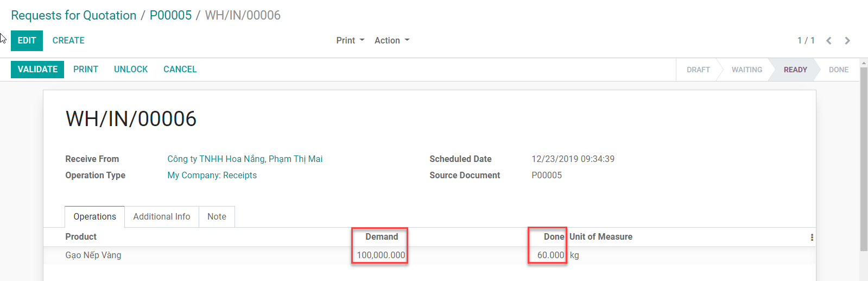Screen dimensions: 868x281
Task: Expand the Action dropdown menu
Action: pyautogui.click(x=391, y=41)
